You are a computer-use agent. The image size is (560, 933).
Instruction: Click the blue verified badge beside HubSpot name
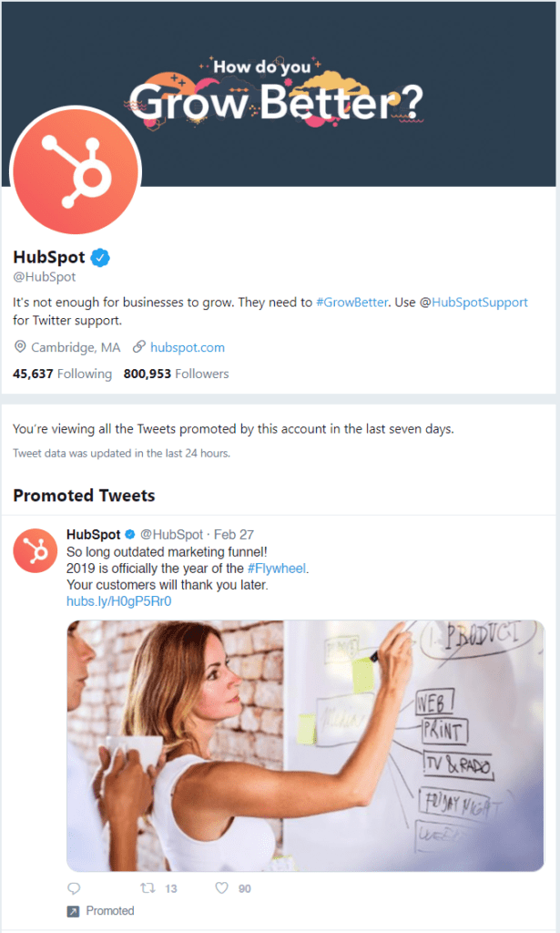tap(100, 257)
